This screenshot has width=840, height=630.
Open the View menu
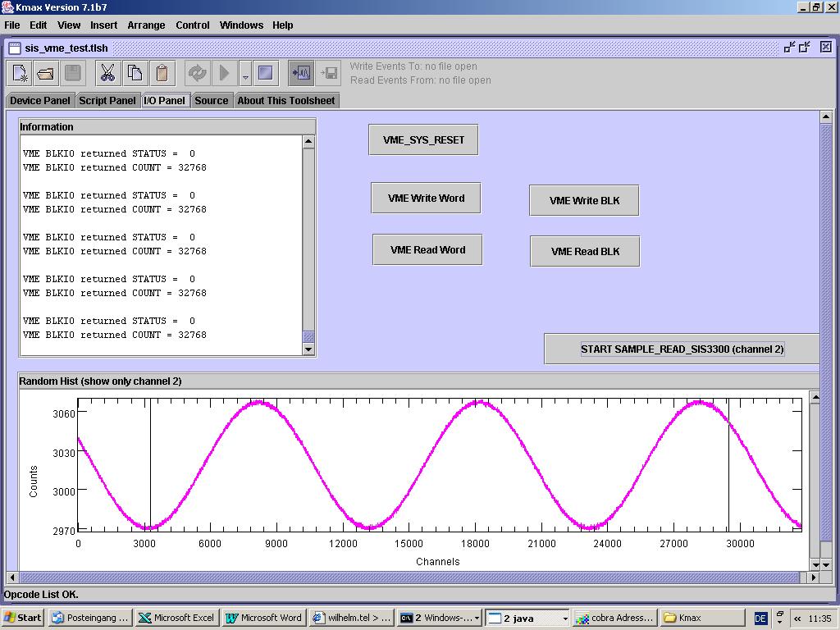point(69,25)
